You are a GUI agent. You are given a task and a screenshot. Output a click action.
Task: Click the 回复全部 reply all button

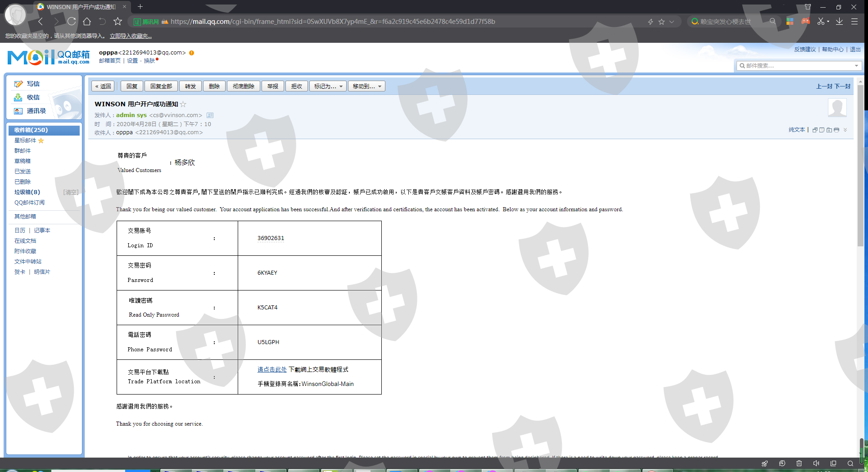[161, 86]
